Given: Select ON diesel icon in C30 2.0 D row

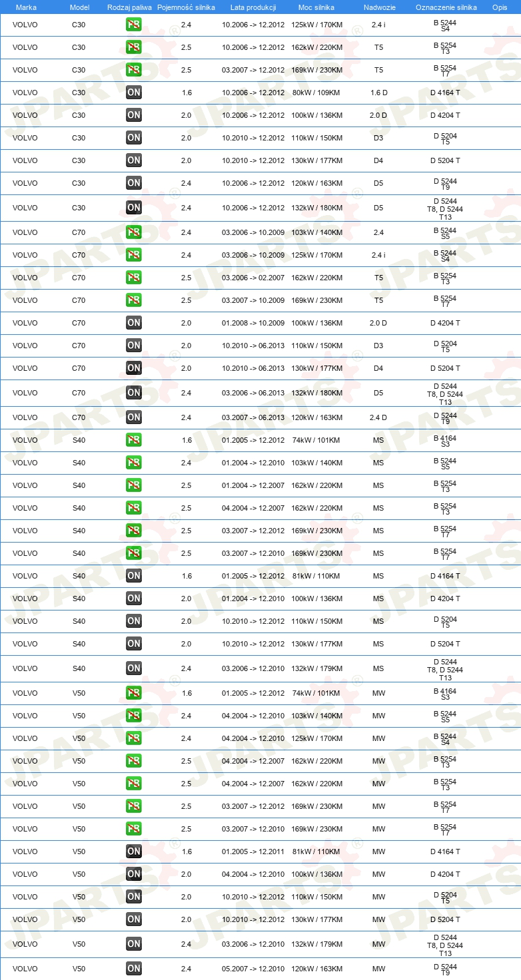Looking at the screenshot, I should pyautogui.click(x=134, y=115).
